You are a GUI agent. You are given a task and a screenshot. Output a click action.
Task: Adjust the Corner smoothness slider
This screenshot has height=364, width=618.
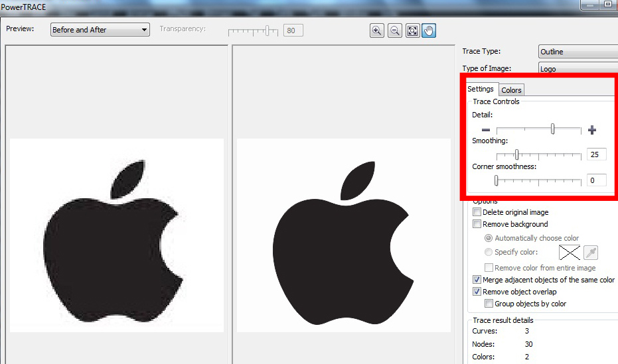497,180
